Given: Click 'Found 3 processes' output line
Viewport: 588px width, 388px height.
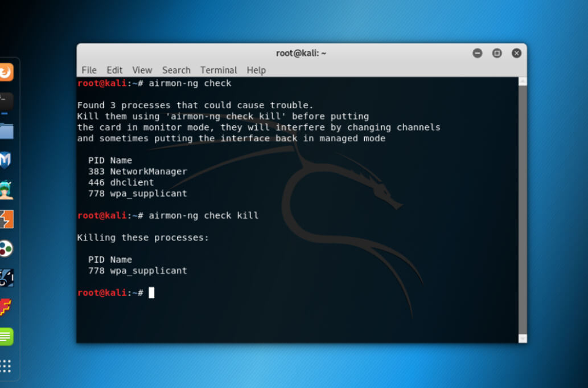Looking at the screenshot, I should point(195,105).
